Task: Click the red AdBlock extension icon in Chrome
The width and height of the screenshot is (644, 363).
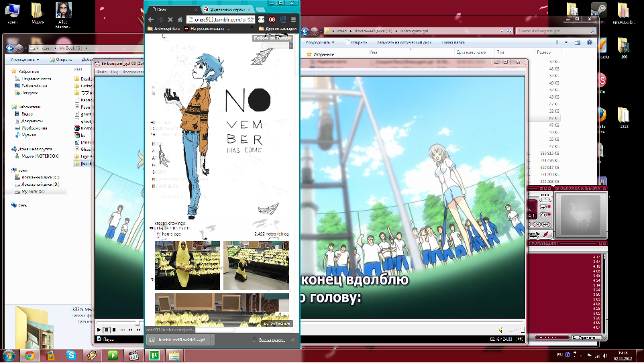Action: tap(272, 19)
